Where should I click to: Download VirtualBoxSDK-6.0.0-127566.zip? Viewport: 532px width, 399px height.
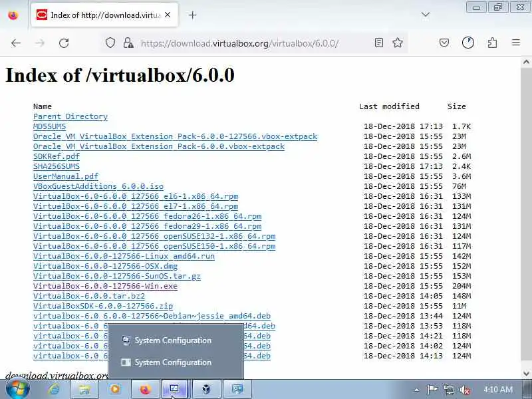click(103, 306)
